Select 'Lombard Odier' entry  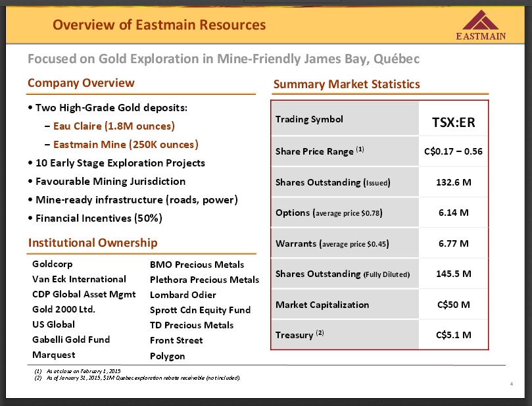[183, 295]
